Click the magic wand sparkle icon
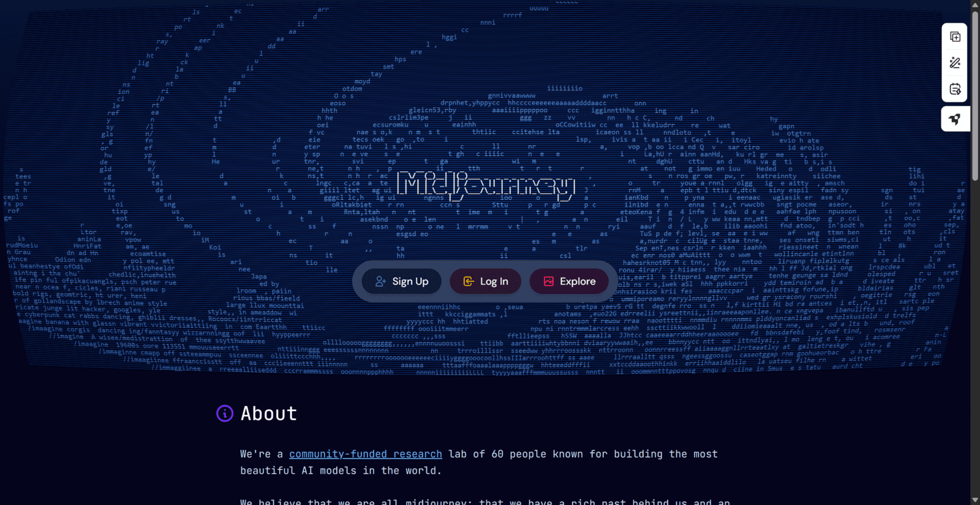 tap(955, 63)
